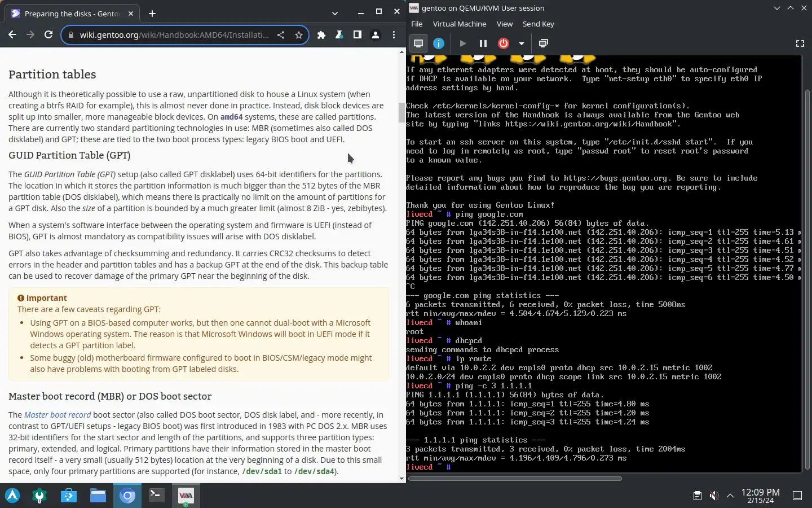Click the Partition tables heading
Viewport: 812px width, 508px height.
pyautogui.click(x=52, y=75)
